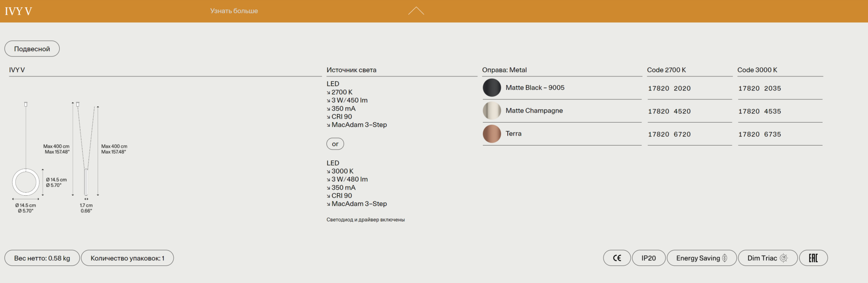Click code 17820 6720 for Terra 2700K
This screenshot has width=868, height=283.
(x=669, y=135)
